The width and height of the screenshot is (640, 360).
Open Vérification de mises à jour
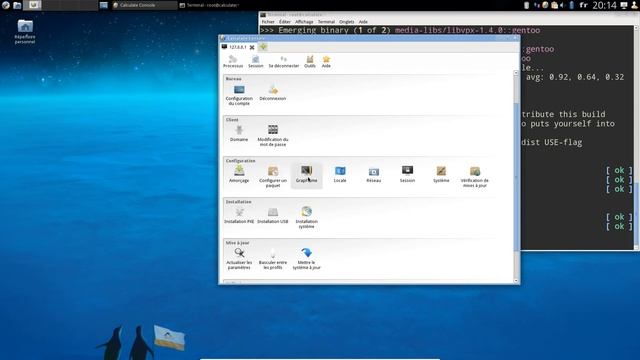(x=474, y=177)
